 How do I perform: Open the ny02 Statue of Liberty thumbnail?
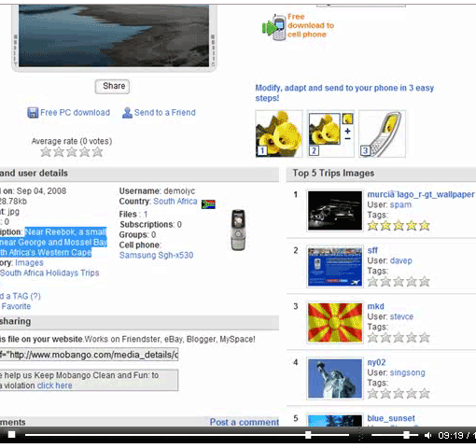pos(335,378)
